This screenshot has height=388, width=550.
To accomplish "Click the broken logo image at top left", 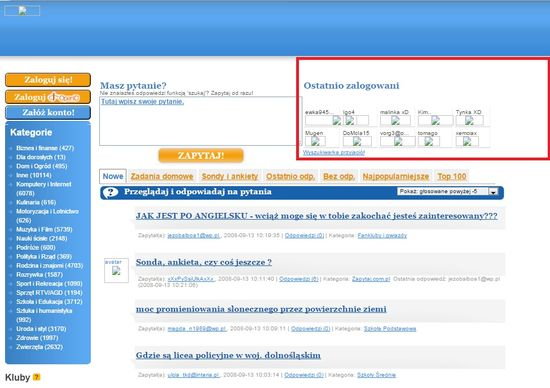I will point(22,11).
